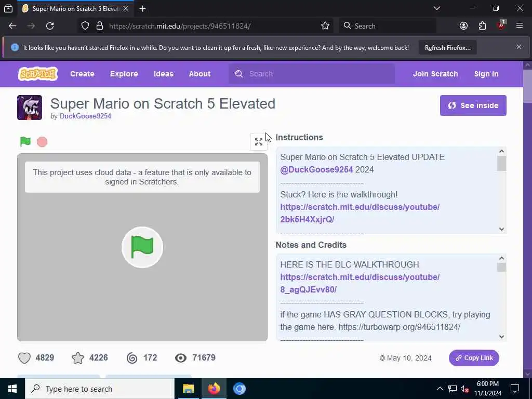Viewport: 532px width, 399px height.
Task: Favorite this project via the star icon
Action: 78,358
